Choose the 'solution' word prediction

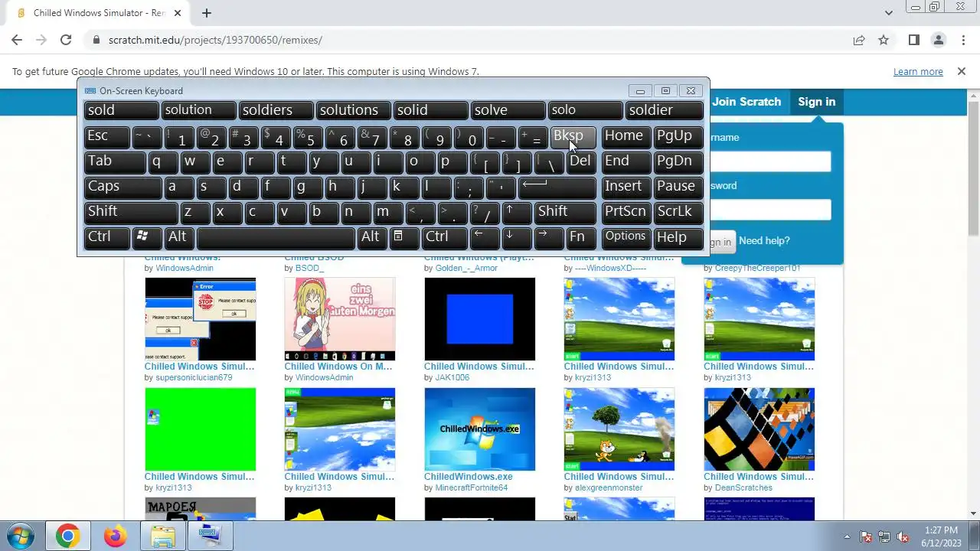[198, 111]
